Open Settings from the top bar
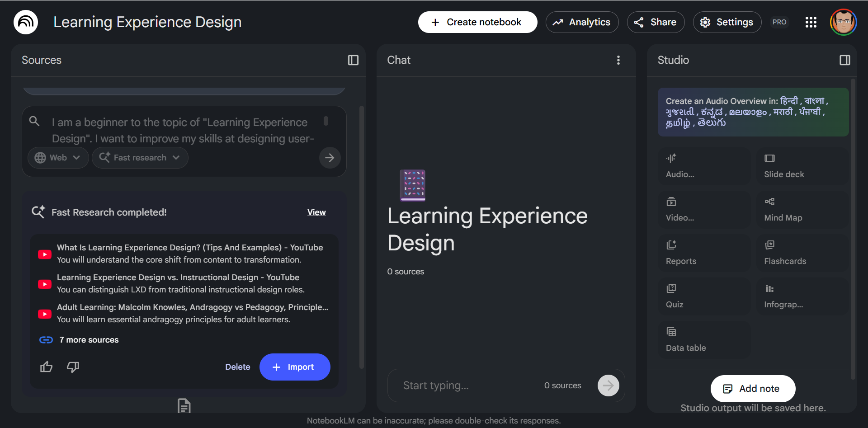Screen dimensions: 868x428 point(727,22)
